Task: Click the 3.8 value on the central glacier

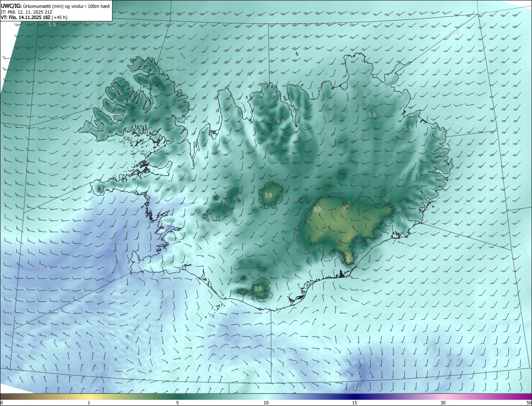Action: click(x=268, y=195)
